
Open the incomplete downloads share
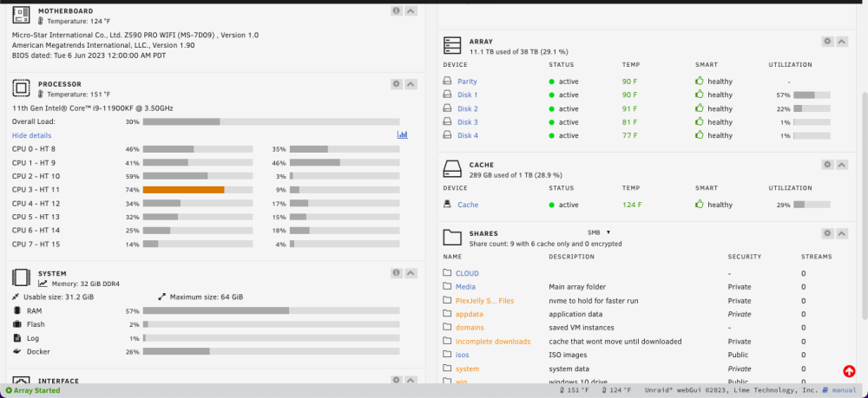click(493, 342)
